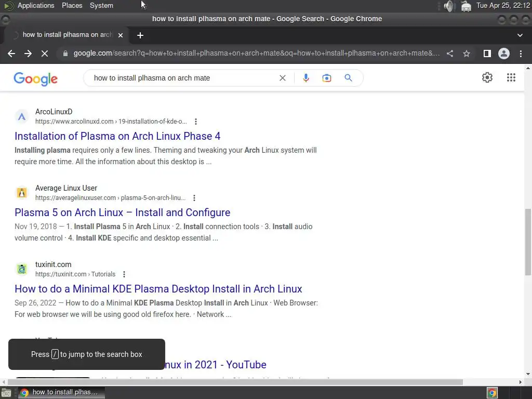Click the network status tray icon
This screenshot has height=399, width=532.
click(466, 6)
